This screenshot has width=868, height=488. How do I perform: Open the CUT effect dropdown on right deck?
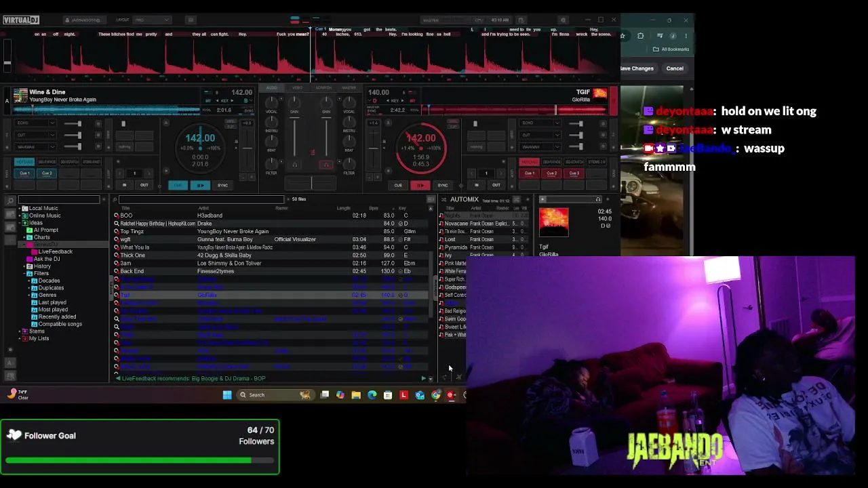click(540, 135)
